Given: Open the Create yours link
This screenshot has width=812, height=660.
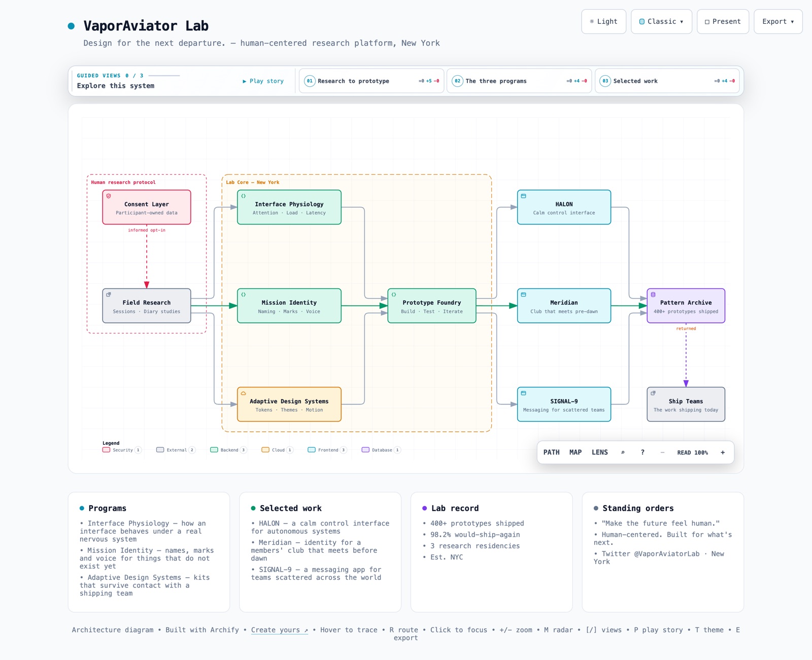Looking at the screenshot, I should (280, 630).
